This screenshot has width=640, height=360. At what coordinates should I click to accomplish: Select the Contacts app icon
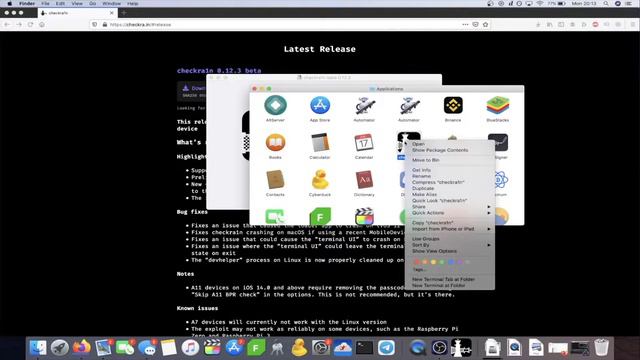(x=276, y=180)
